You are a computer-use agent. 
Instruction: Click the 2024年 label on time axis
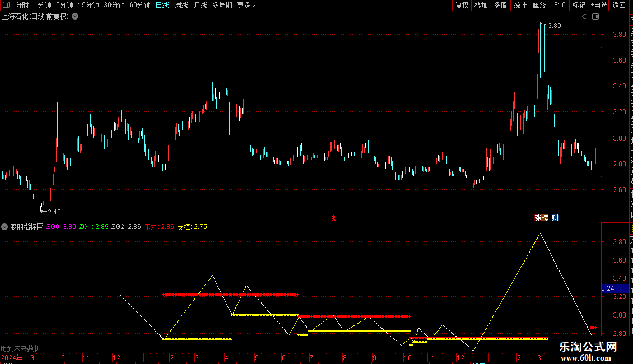(x=12, y=357)
